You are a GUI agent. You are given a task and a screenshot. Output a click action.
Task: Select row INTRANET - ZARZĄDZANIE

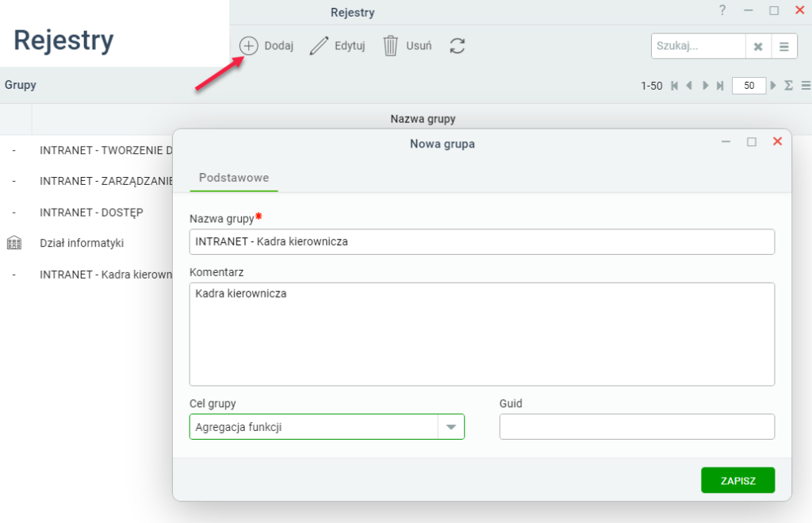[x=87, y=181]
